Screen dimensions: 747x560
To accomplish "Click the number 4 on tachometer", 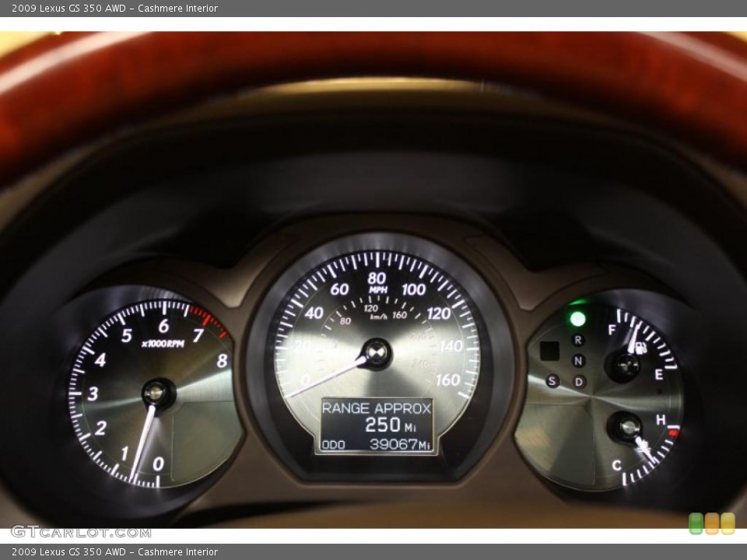I will [100, 359].
